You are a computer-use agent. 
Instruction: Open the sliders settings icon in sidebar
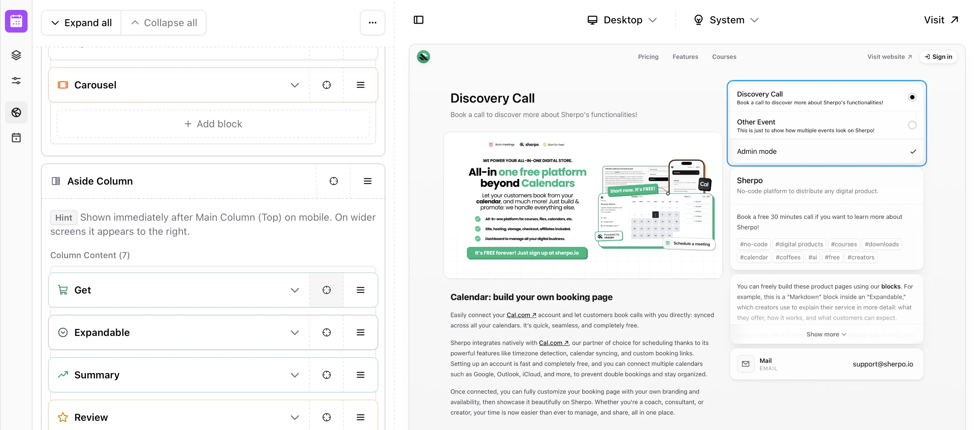click(16, 81)
